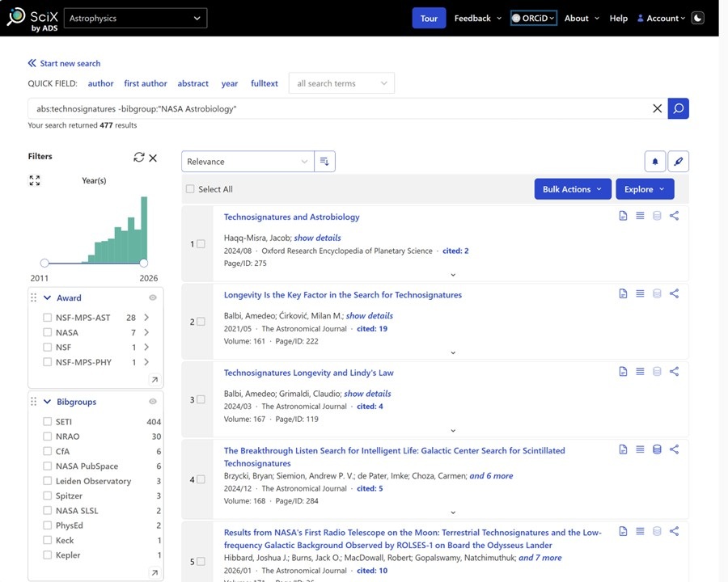
Task: Check the SETI bibgroup filter
Action: pos(48,421)
